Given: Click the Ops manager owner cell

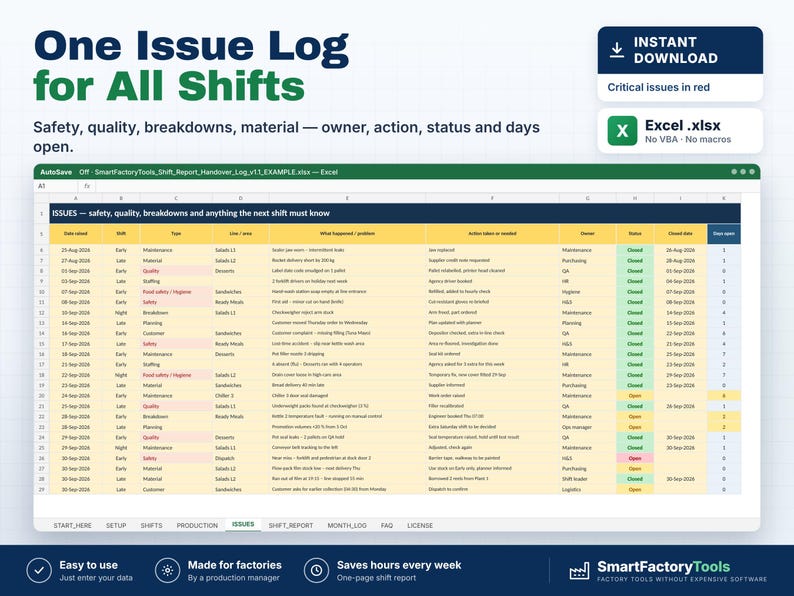Looking at the screenshot, I should coord(587,427).
